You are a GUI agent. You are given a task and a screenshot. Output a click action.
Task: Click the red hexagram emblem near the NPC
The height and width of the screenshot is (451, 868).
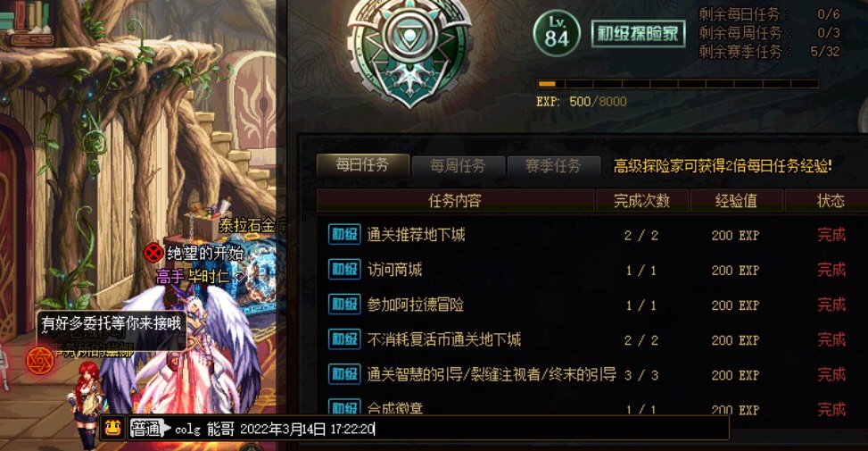[x=40, y=360]
